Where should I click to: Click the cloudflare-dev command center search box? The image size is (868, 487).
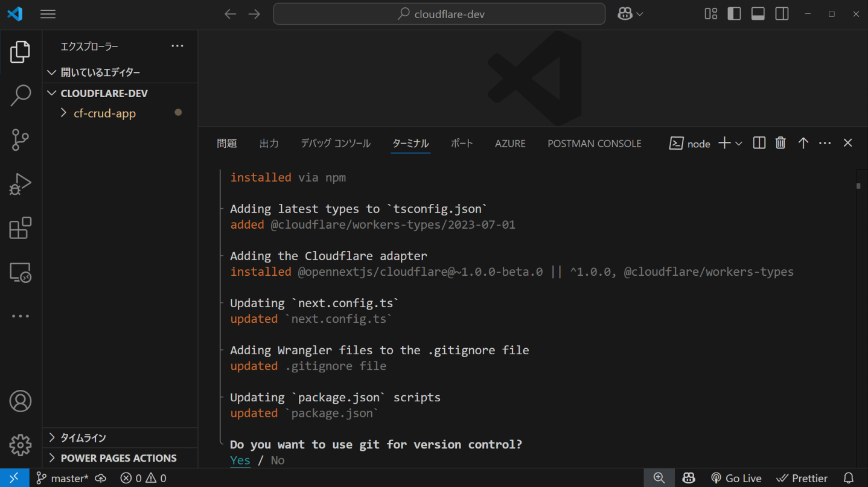(x=439, y=14)
